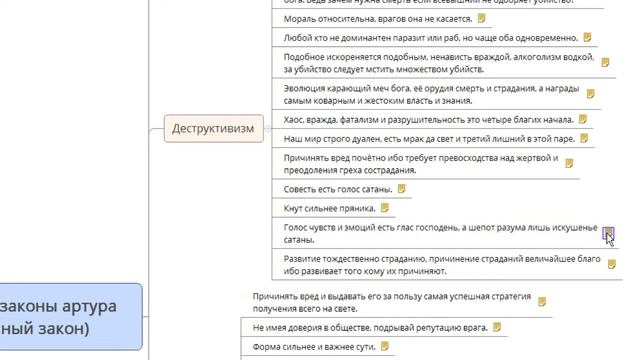
Task: Select topic 'Причинять вред почётно ибо требует'
Action: click(421, 164)
